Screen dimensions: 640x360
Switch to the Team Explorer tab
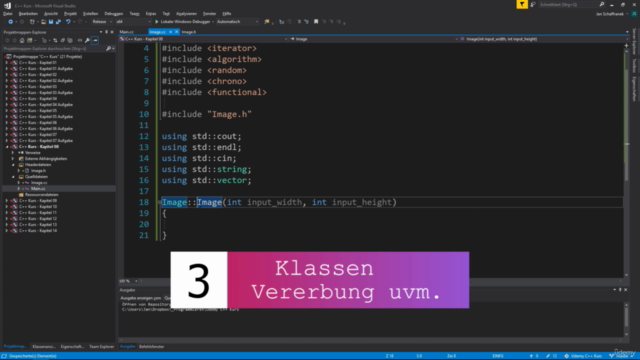coord(102,347)
